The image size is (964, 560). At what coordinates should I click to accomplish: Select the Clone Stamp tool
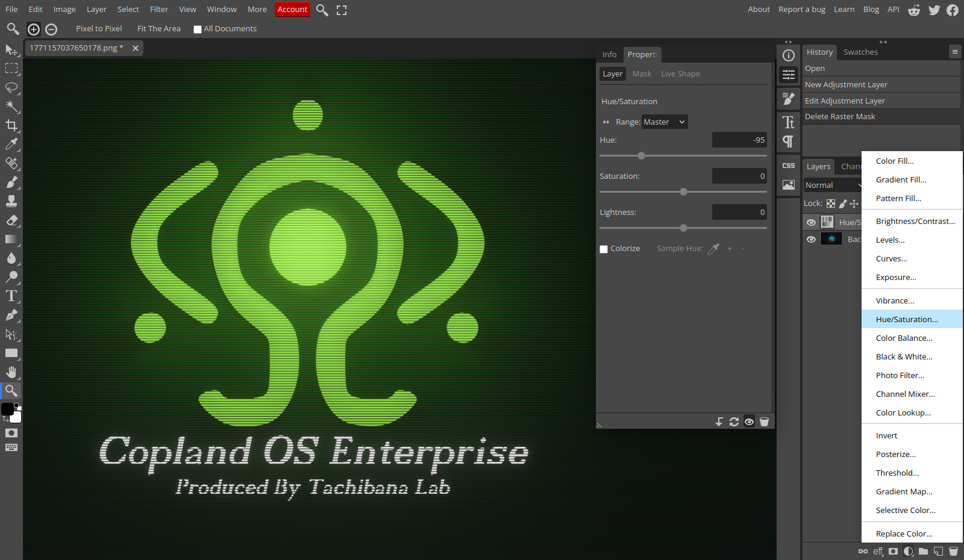pos(11,201)
